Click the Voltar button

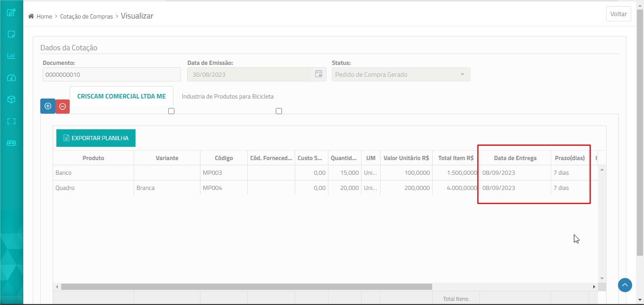coord(618,14)
